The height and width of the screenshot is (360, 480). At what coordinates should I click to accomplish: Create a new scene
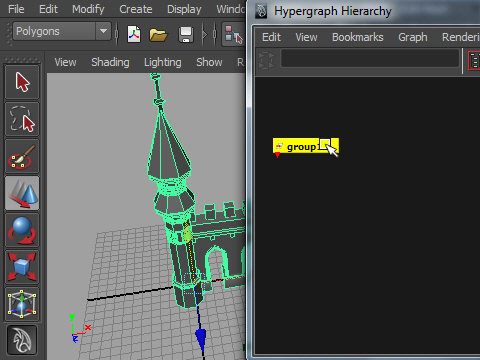(x=134, y=34)
